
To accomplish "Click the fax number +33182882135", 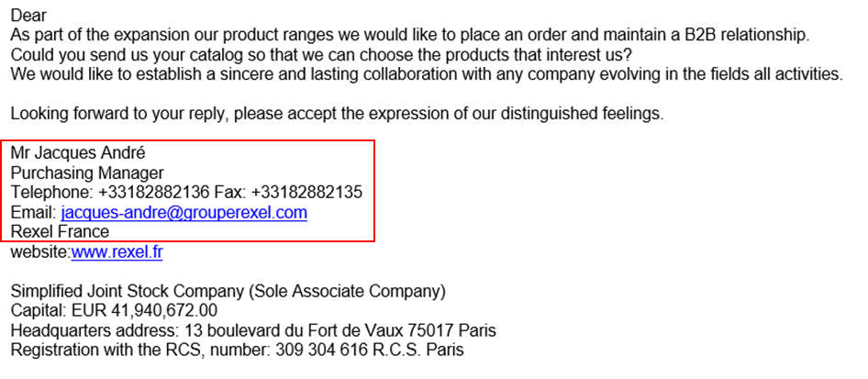I will (x=306, y=193).
